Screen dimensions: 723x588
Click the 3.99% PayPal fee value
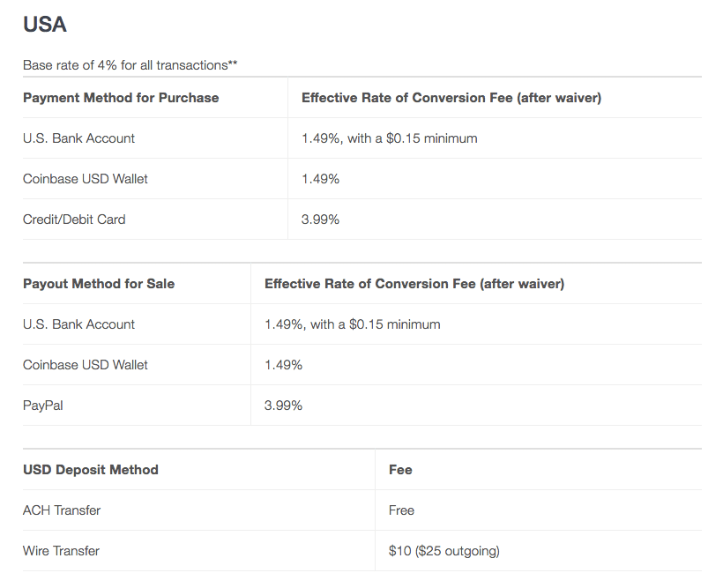pyautogui.click(x=283, y=406)
